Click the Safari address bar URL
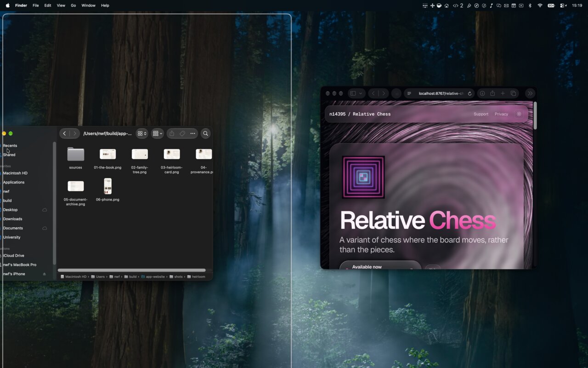The image size is (588, 368). coord(441,93)
